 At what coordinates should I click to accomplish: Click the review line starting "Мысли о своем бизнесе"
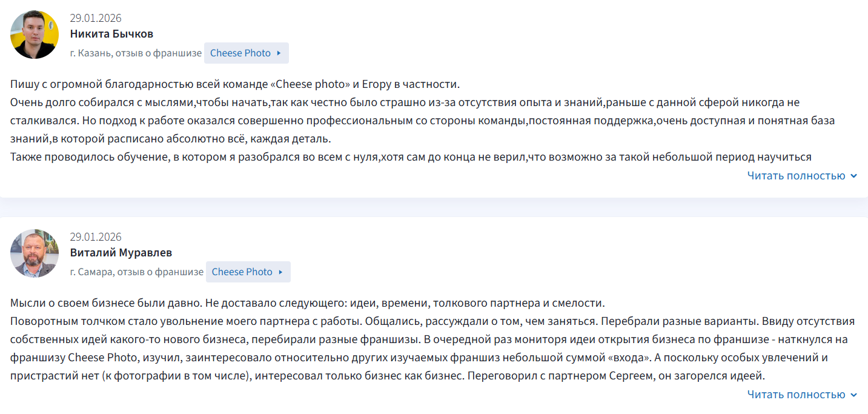[x=307, y=303]
